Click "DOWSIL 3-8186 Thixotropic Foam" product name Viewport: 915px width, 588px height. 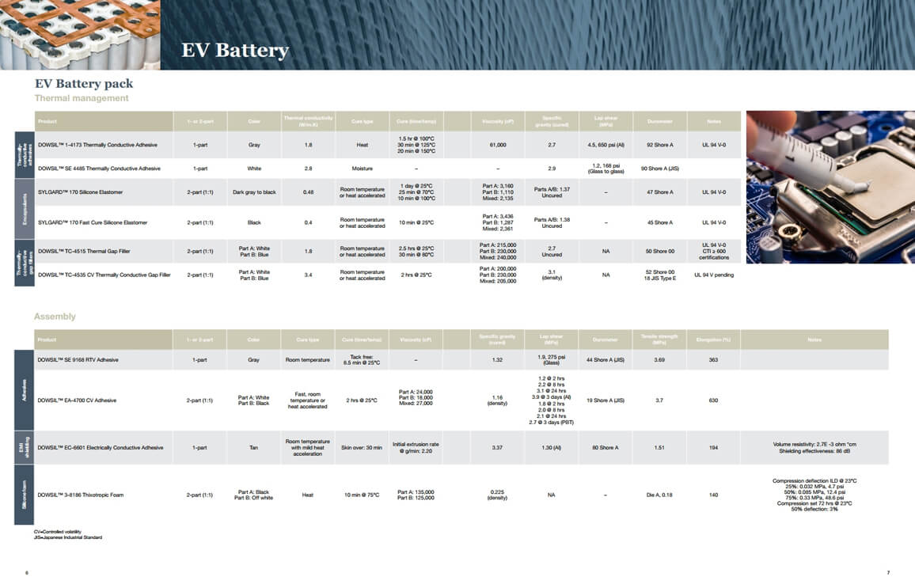pos(81,495)
